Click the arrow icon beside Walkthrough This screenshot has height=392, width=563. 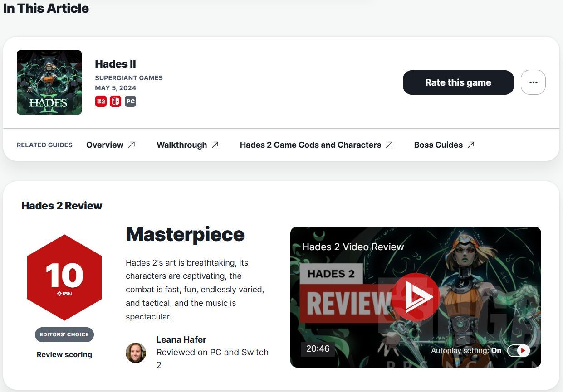pos(215,145)
